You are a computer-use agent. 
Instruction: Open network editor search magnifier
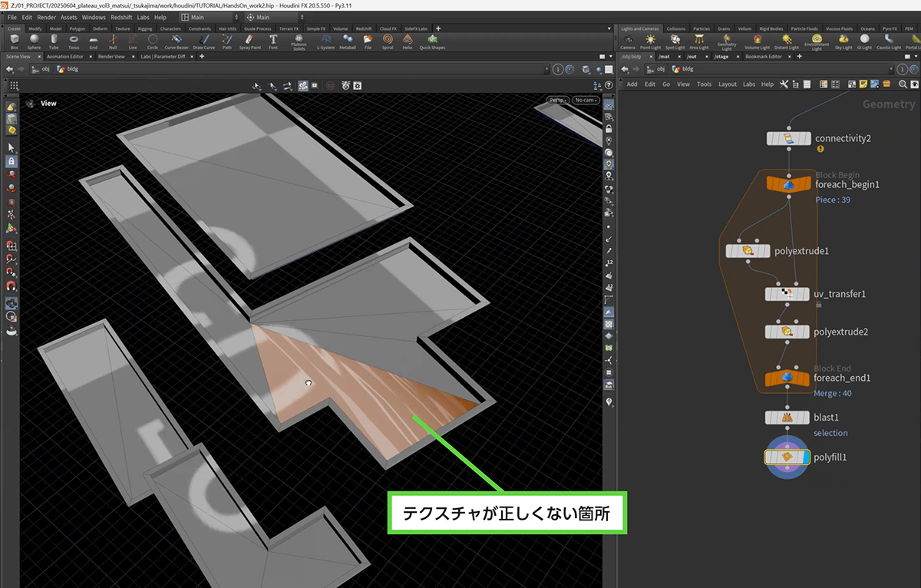click(903, 84)
